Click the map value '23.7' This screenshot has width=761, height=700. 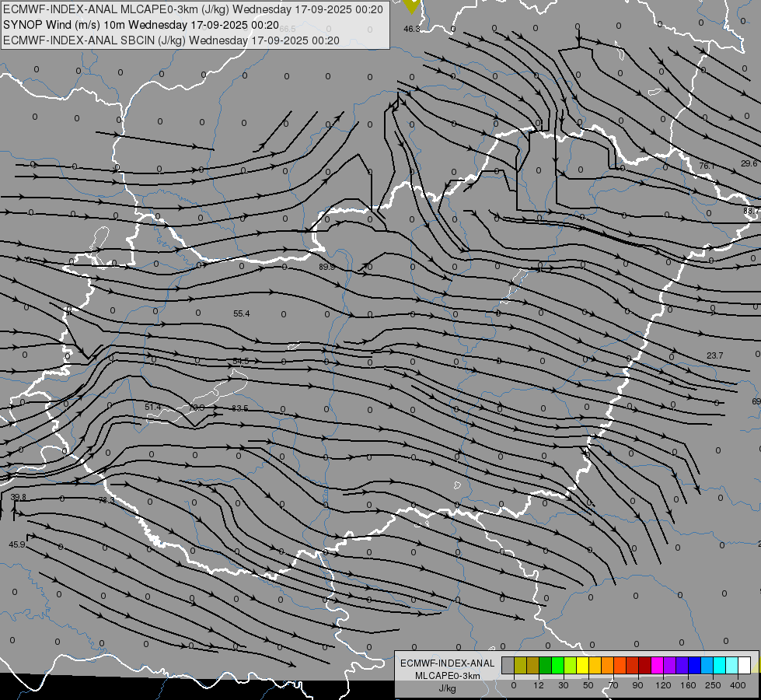click(x=714, y=355)
